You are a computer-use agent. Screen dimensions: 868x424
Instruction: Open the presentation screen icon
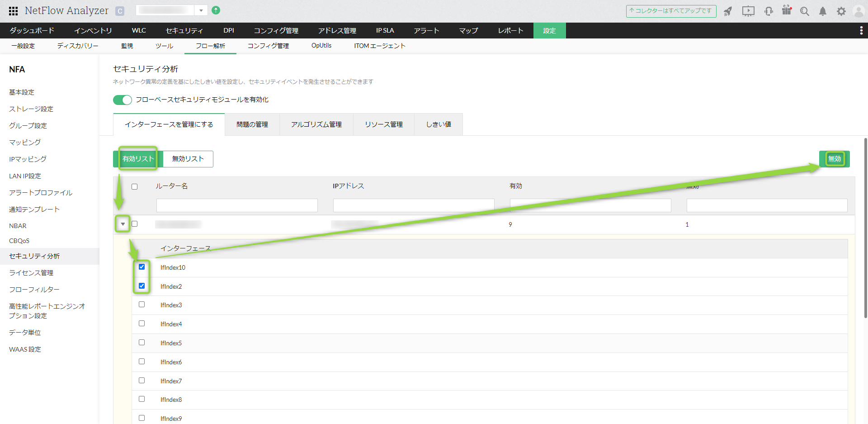(748, 11)
